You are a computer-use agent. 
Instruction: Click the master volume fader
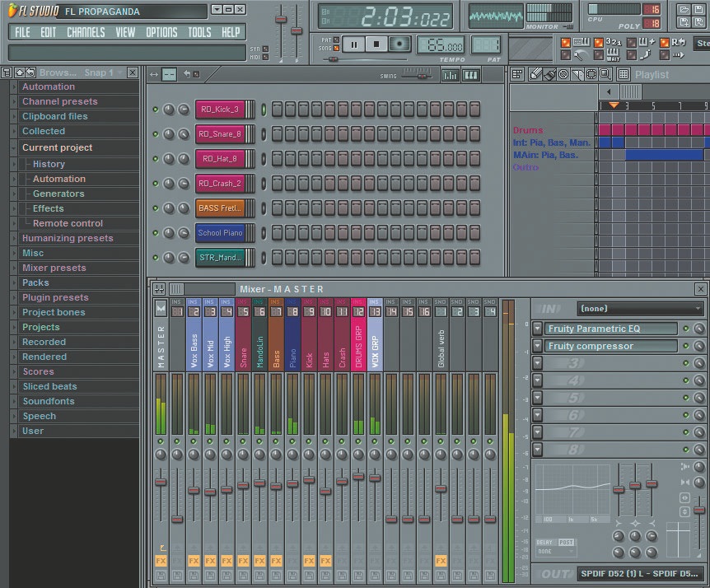161,482
